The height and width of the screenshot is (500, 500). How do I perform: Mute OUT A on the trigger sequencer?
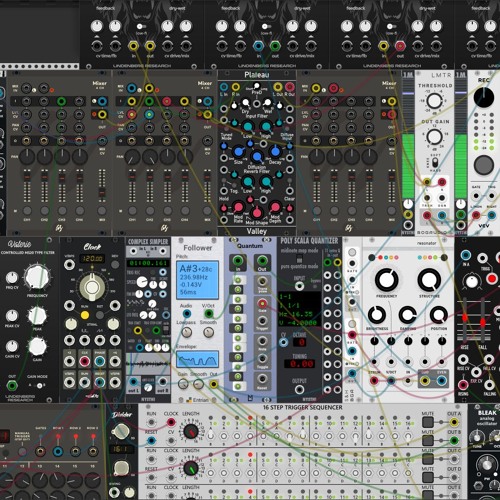pos(428,422)
